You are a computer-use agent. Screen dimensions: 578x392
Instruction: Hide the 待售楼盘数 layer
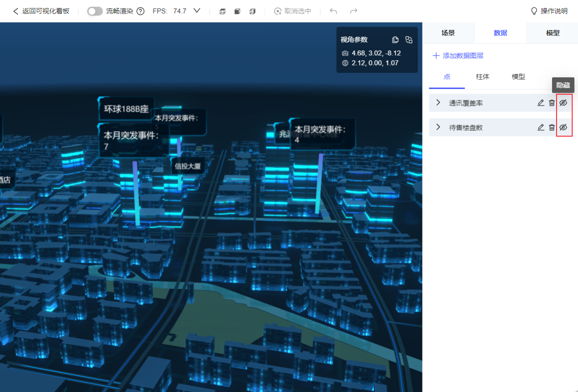(x=563, y=127)
